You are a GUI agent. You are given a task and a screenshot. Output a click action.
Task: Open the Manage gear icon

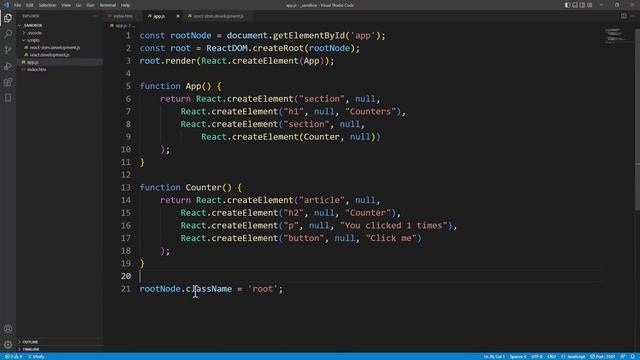point(8,344)
